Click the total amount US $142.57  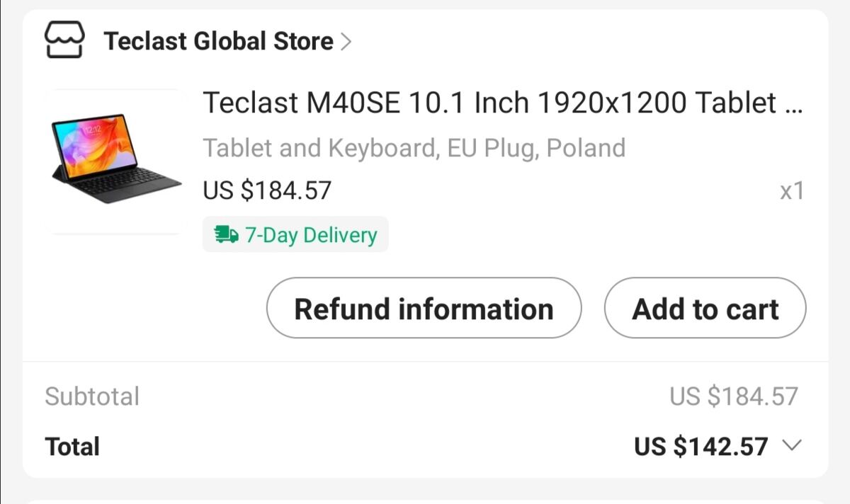tap(701, 447)
